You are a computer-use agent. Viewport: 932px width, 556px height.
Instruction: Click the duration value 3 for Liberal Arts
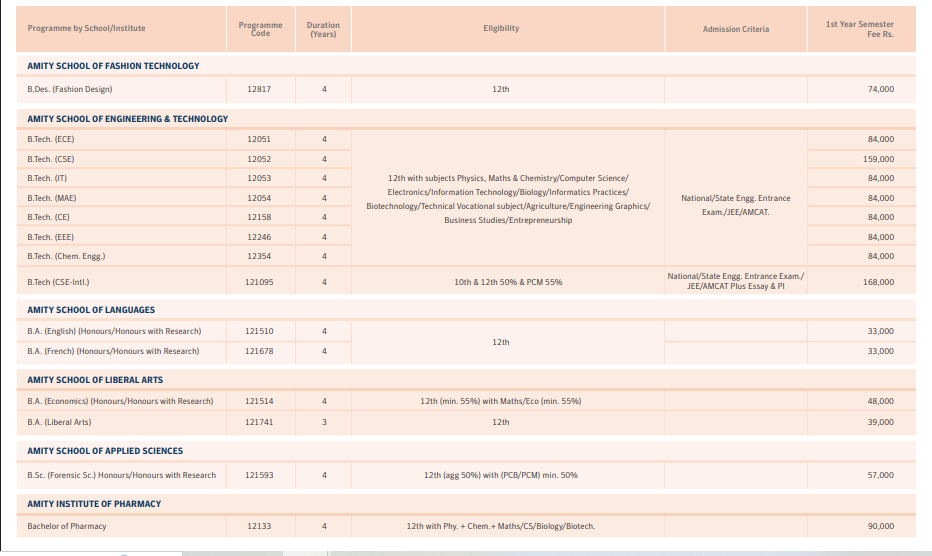[x=324, y=422]
